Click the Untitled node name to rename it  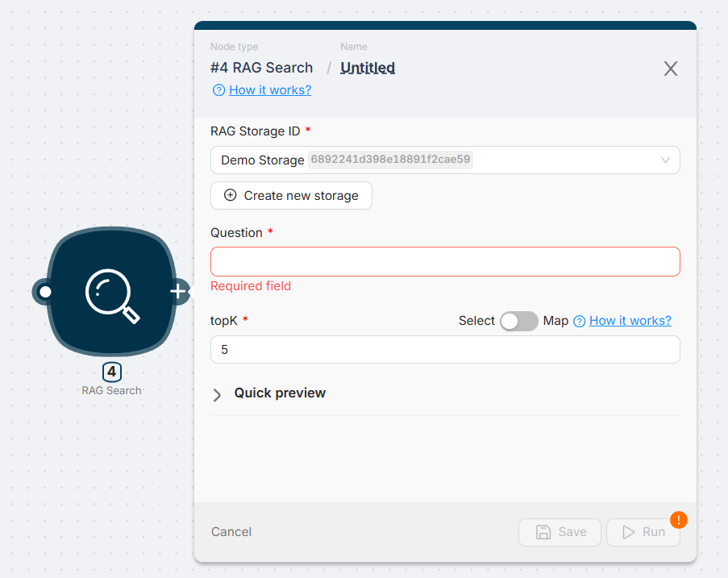(368, 68)
